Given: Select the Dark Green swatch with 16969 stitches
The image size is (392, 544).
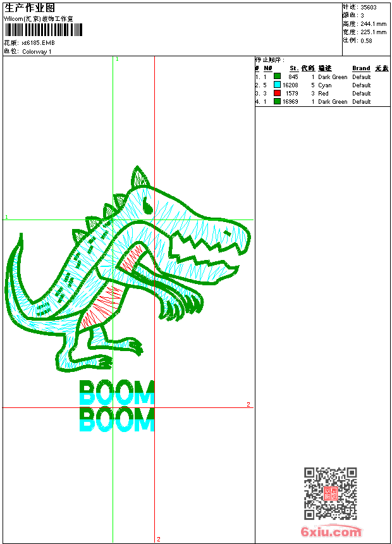Looking at the screenshot, I should 277,101.
